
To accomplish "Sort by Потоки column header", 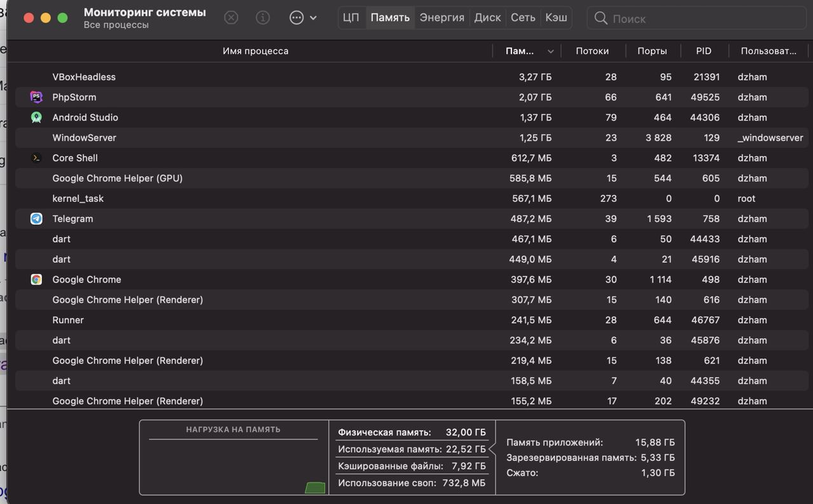I will coord(592,51).
